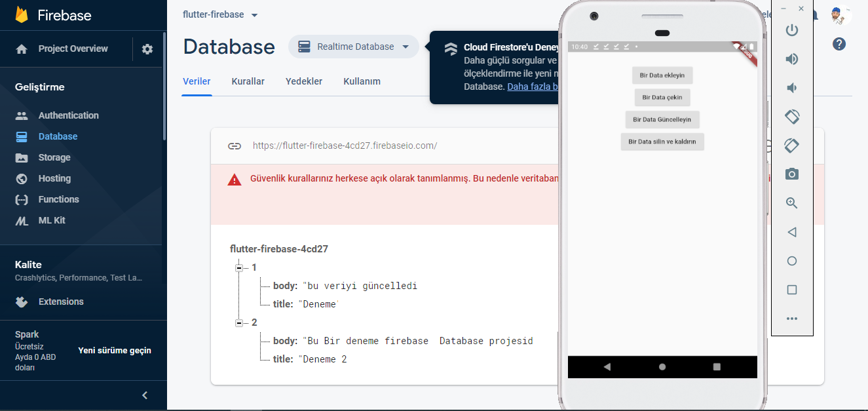Click emulator toolbar home circle

(x=792, y=261)
